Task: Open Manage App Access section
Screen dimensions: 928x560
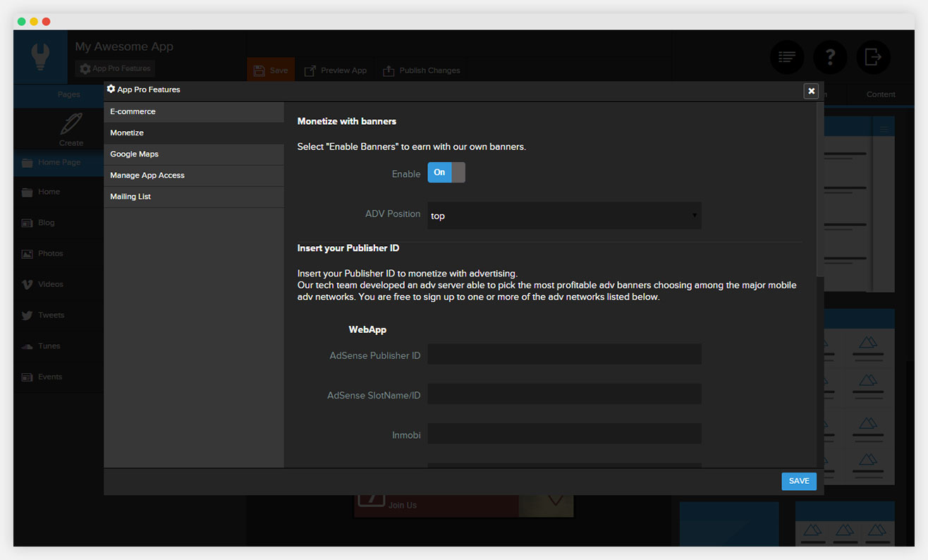Action: [x=194, y=175]
